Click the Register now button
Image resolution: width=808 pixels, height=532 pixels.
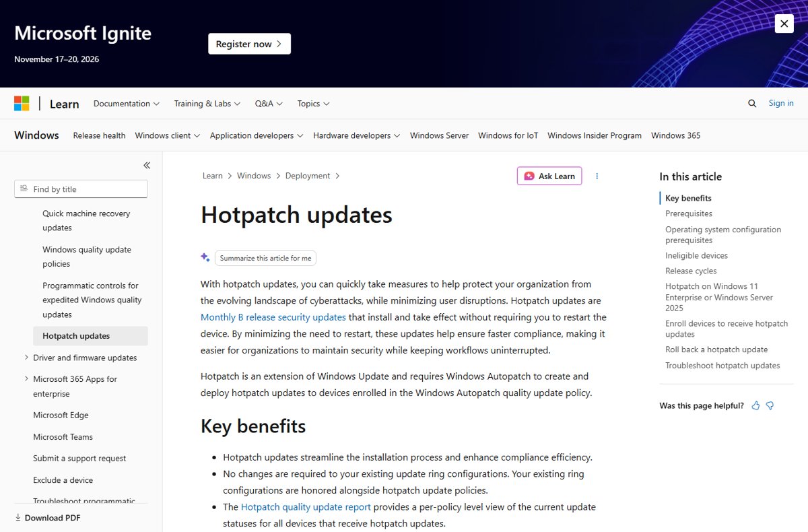click(x=249, y=44)
